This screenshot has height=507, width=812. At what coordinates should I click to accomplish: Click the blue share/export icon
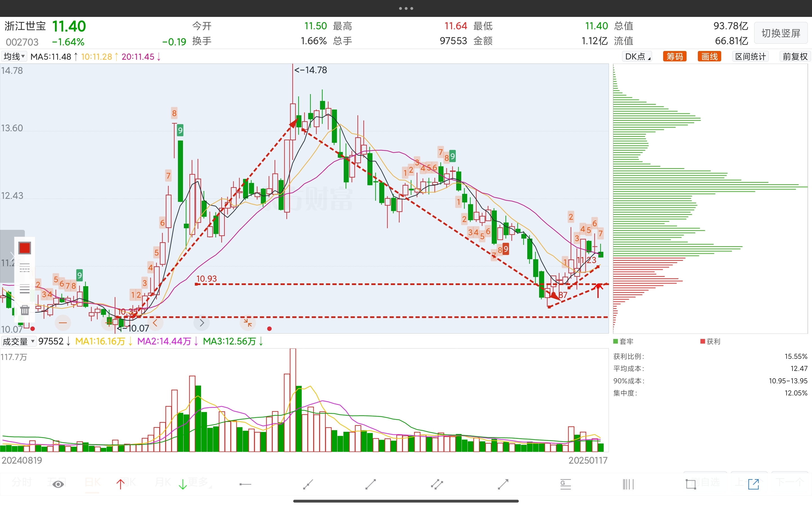(x=753, y=484)
